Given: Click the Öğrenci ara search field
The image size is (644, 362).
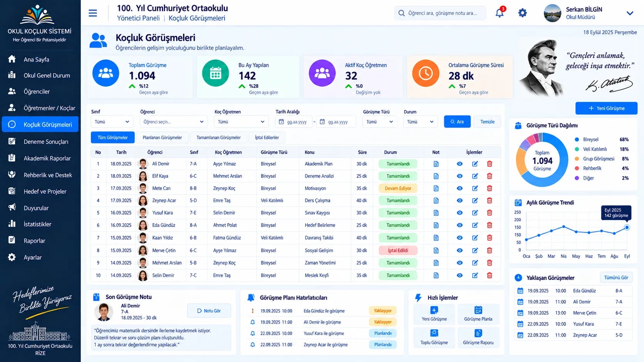Looking at the screenshot, I should (440, 13).
